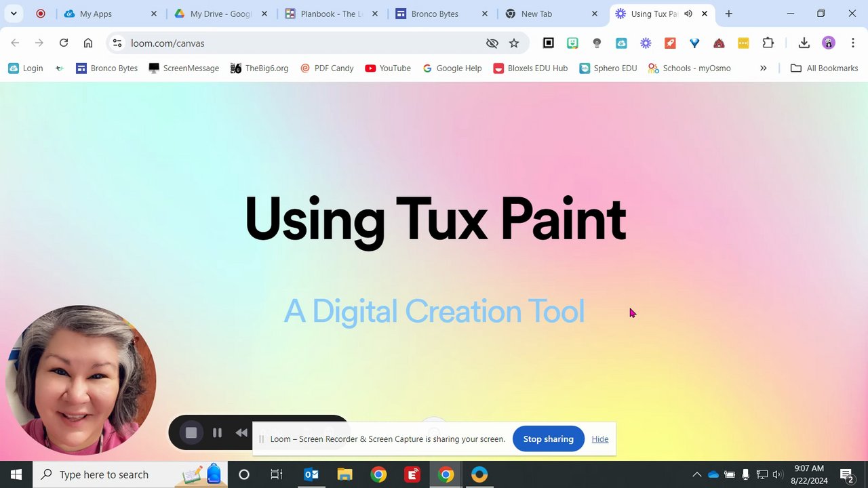868x488 pixels.
Task: Open the Login bookmark
Action: pyautogui.click(x=26, y=68)
